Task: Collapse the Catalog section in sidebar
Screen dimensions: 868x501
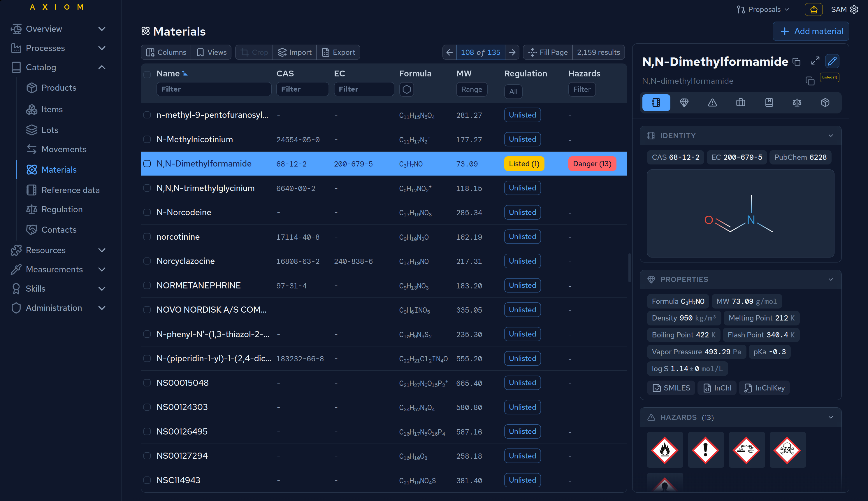Action: pos(102,67)
